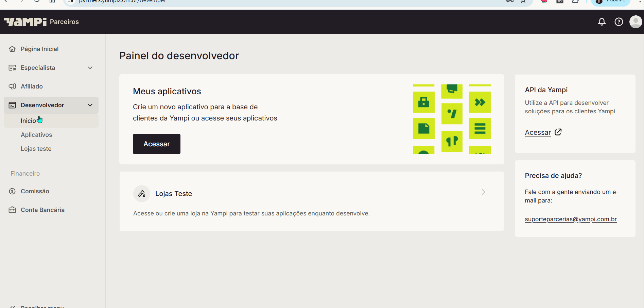Image resolution: width=644 pixels, height=308 pixels.
Task: Click the double-arrow tile in illustration
Action: click(480, 102)
